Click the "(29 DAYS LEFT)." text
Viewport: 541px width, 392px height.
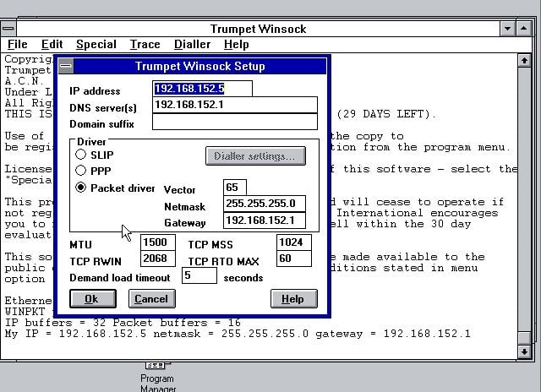pyautogui.click(x=386, y=114)
